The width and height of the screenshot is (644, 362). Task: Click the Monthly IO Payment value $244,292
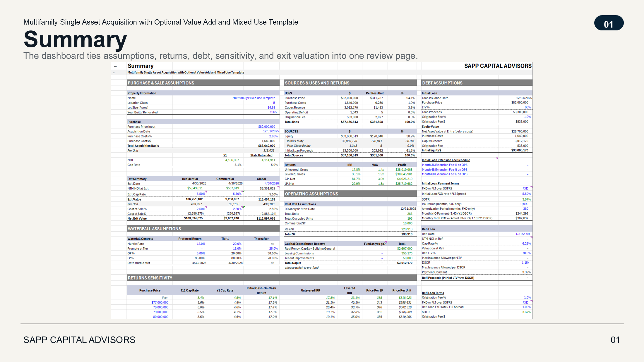522,213
